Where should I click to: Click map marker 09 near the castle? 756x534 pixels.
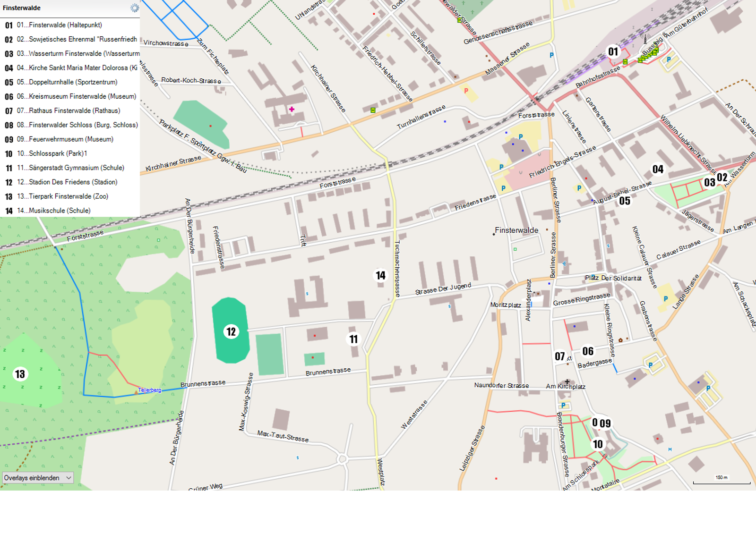pyautogui.click(x=605, y=423)
